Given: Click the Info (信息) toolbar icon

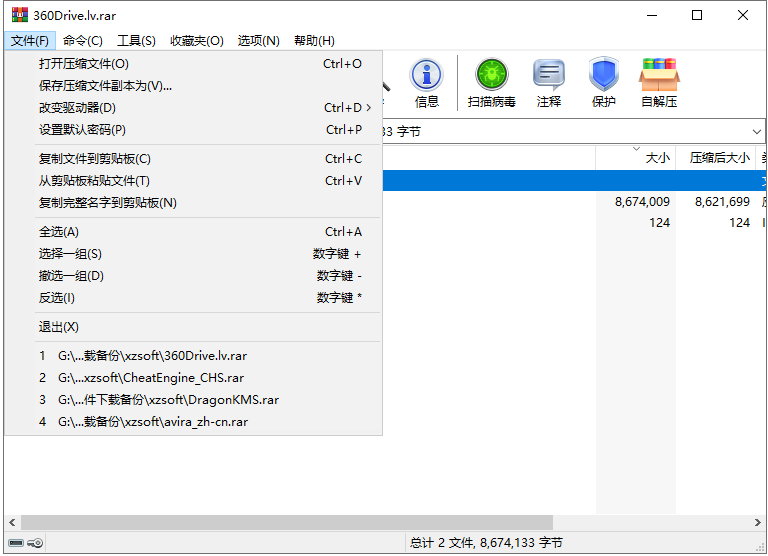Looking at the screenshot, I should (x=426, y=83).
